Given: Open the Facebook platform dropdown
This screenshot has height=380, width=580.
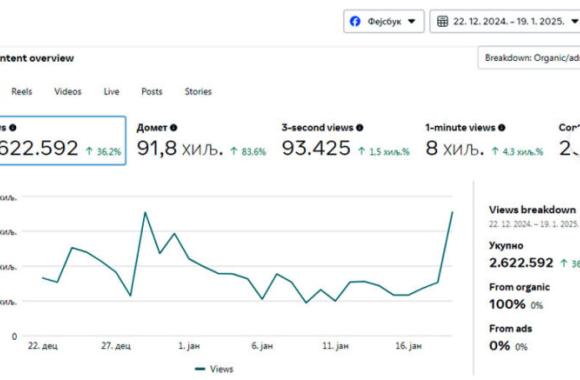Looking at the screenshot, I should pos(384,21).
